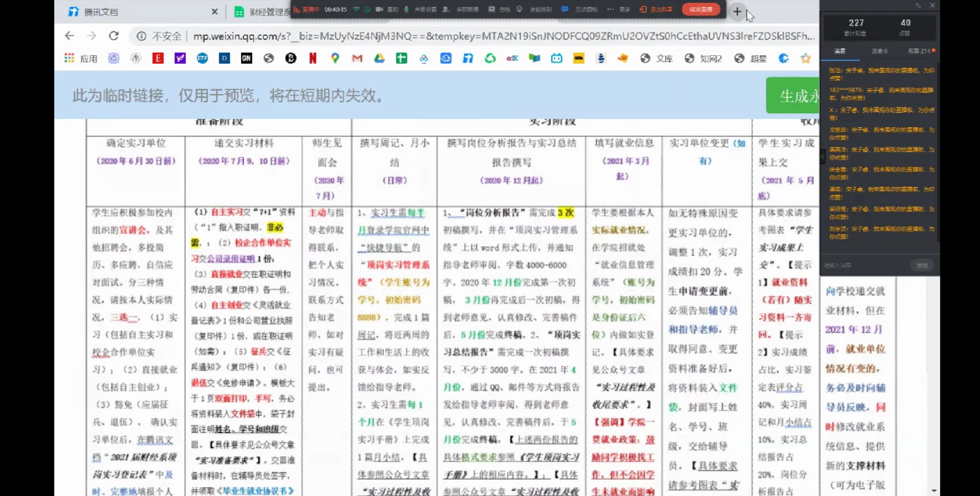Open the Google Maps bookmark icon
This screenshot has width=980, height=496.
point(335,58)
